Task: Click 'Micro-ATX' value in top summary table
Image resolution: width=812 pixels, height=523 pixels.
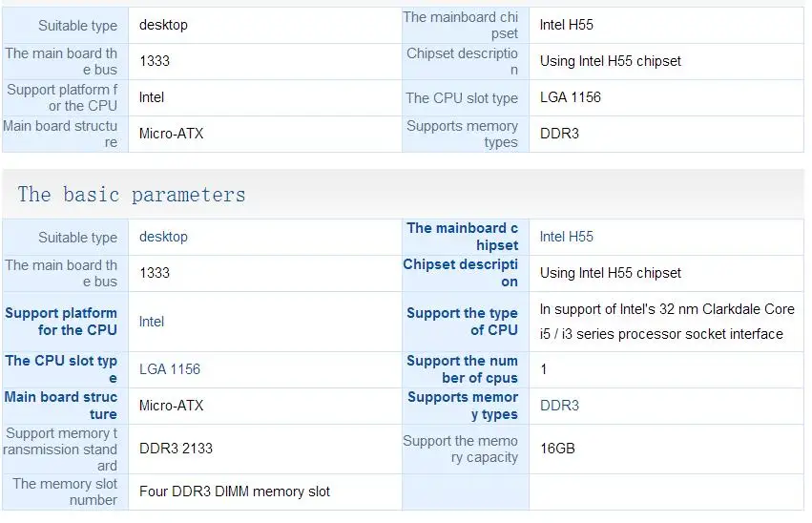Action: [x=172, y=134]
